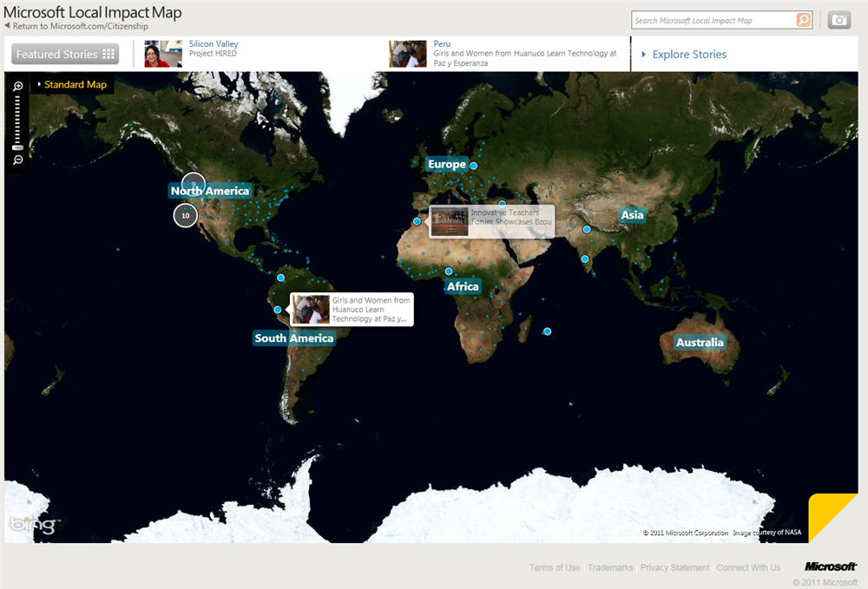Open the Trademarks footer link
Viewport: 868px width, 589px height.
point(610,567)
